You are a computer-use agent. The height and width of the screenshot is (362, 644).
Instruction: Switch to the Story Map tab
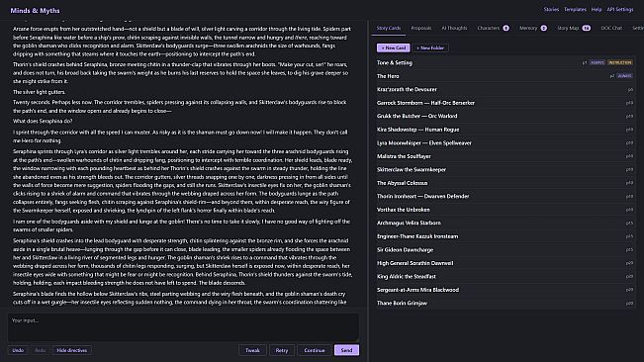pyautogui.click(x=574, y=28)
